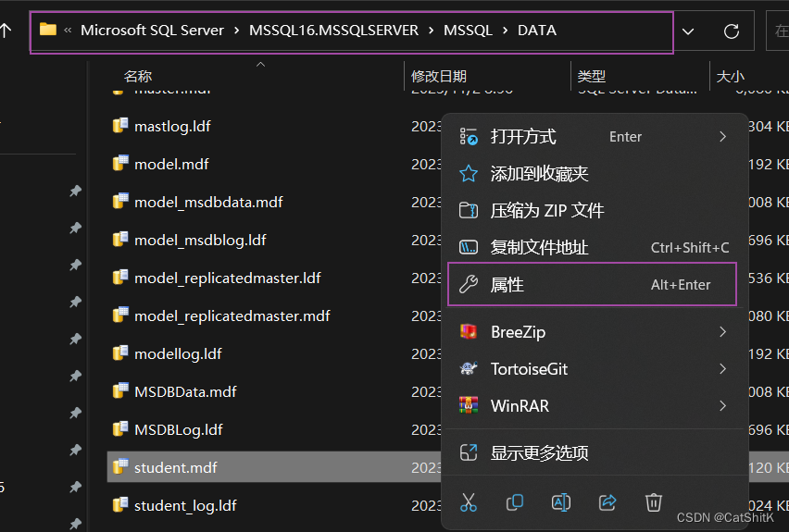The width and height of the screenshot is (789, 532).
Task: Select file model_msdblog.ldf
Action: tap(200, 240)
